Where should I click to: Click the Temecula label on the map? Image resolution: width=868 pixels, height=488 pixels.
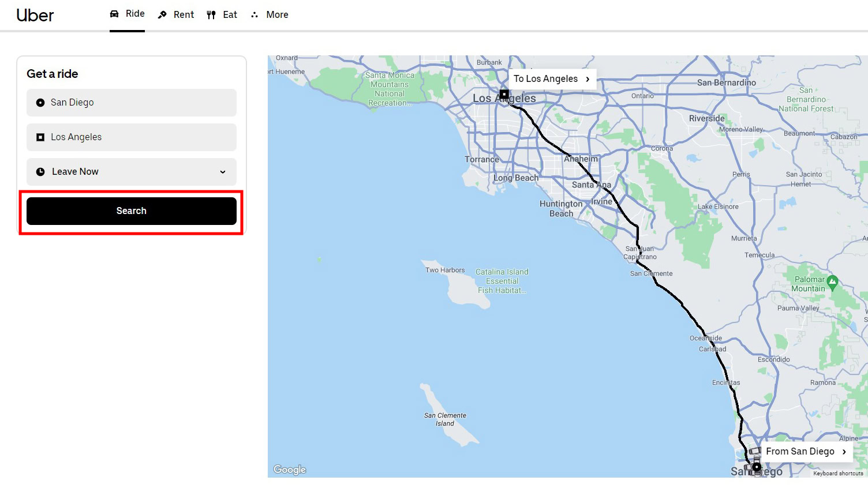759,255
